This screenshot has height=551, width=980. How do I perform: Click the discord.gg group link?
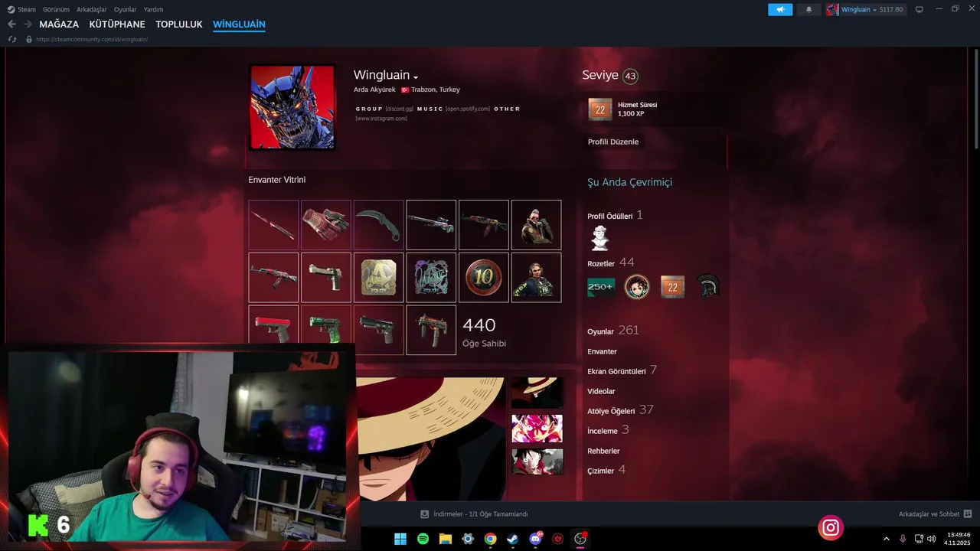click(x=399, y=109)
